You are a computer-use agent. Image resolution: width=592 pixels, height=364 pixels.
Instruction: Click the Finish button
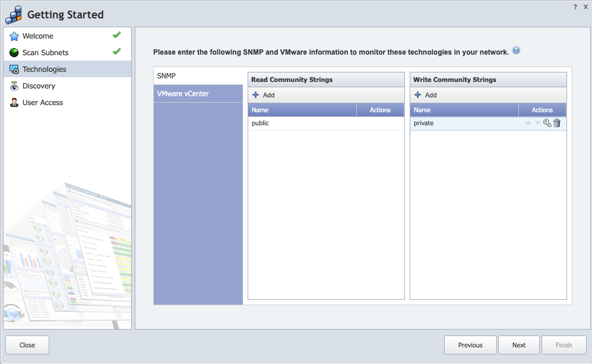click(564, 345)
